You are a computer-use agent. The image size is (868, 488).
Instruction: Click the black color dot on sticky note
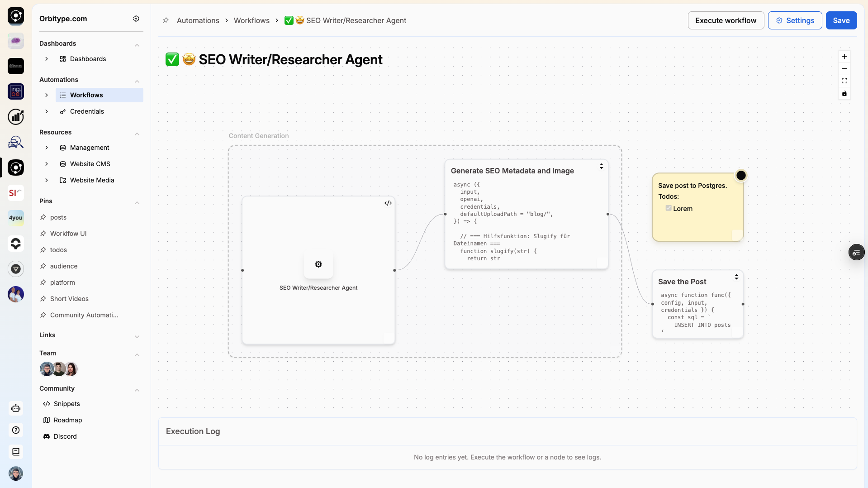point(741,175)
